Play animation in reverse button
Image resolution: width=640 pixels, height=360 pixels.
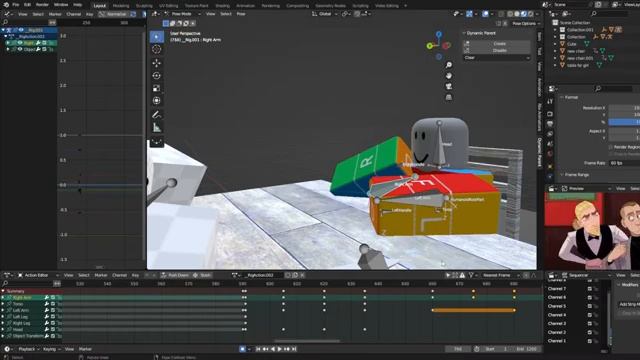pos(273,349)
